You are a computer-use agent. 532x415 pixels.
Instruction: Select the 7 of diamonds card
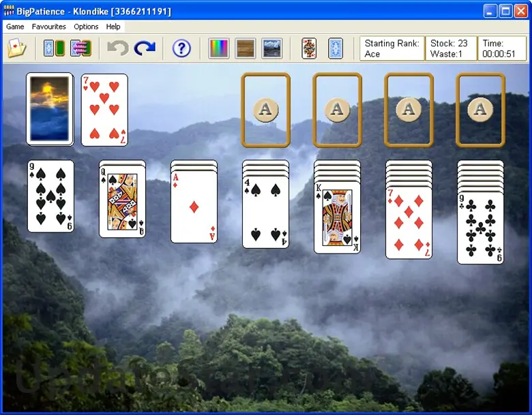pos(409,223)
